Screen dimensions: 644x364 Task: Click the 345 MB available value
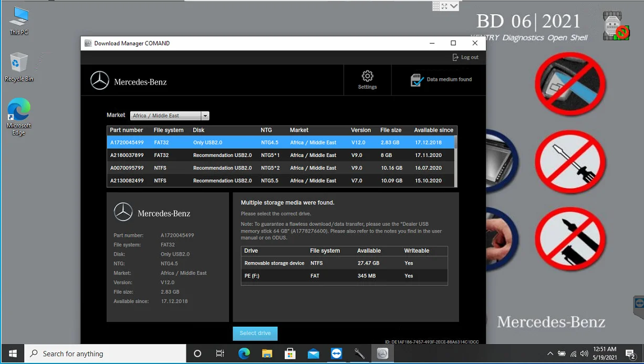point(366,276)
